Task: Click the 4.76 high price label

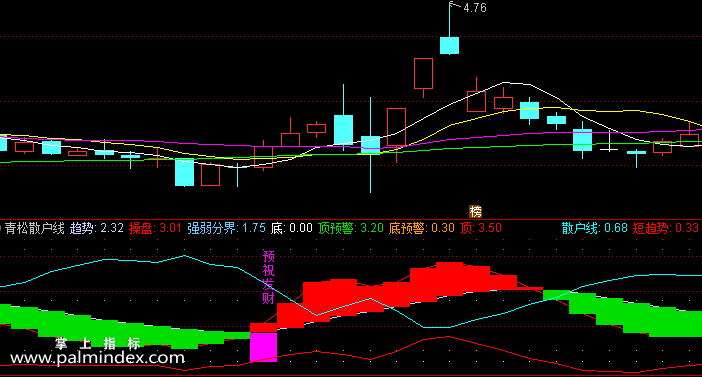Action: 475,8
